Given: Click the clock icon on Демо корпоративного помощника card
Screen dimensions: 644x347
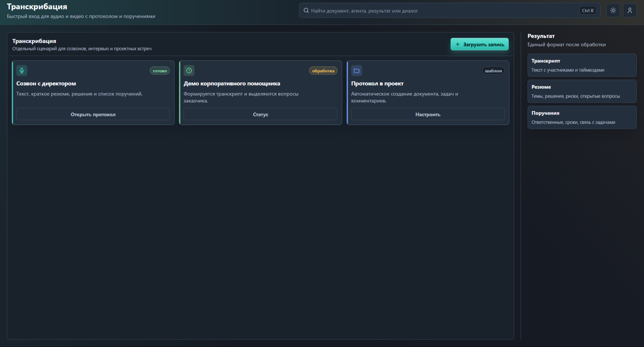Looking at the screenshot, I should 189,70.
